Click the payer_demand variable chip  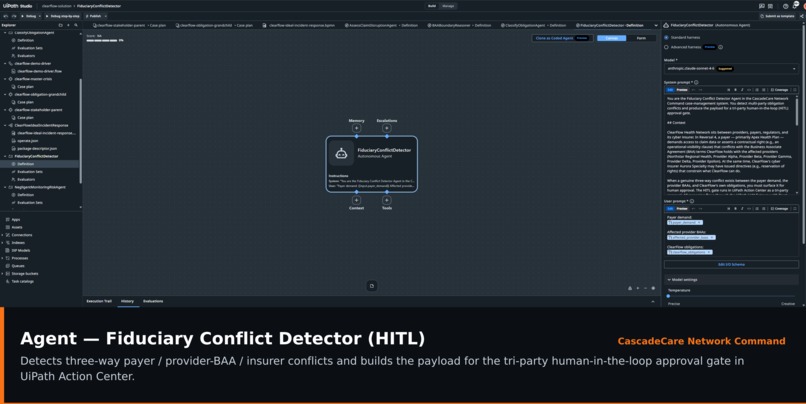click(x=685, y=223)
